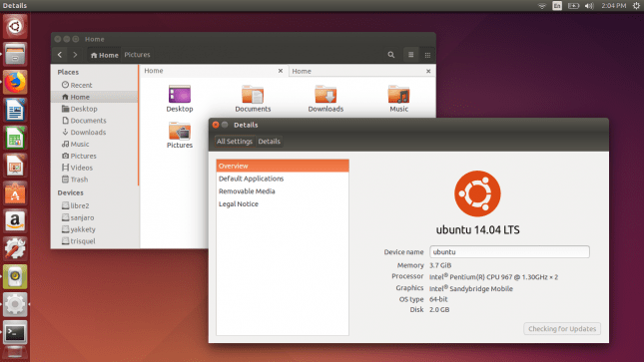644x362 pixels.
Task: Open Trash in Places sidebar
Action: (x=95, y=180)
